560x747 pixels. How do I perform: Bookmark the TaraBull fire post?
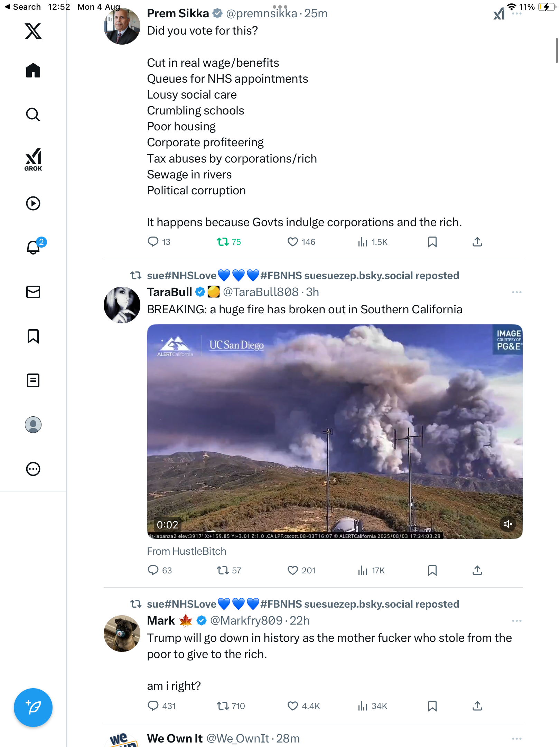[x=432, y=570]
